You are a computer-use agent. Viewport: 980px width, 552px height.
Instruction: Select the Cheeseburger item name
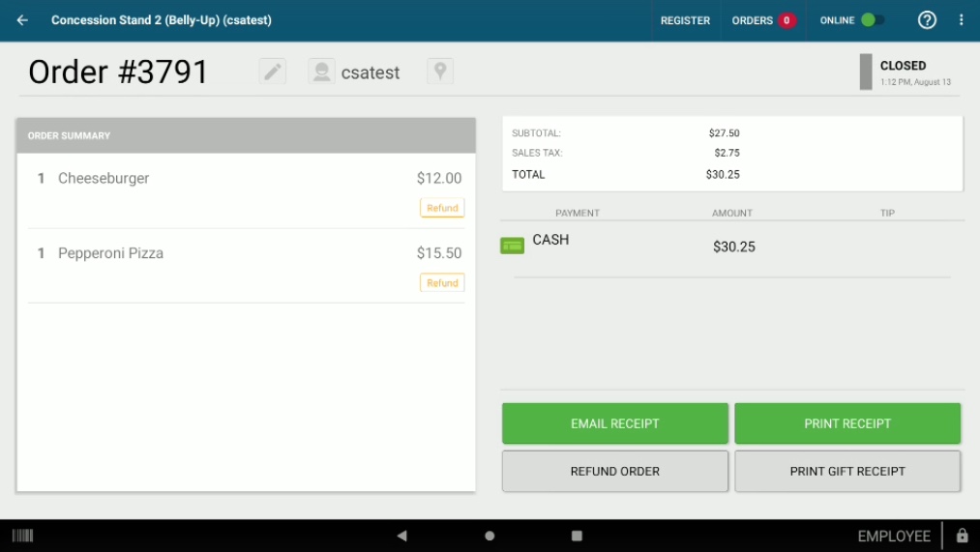[104, 178]
